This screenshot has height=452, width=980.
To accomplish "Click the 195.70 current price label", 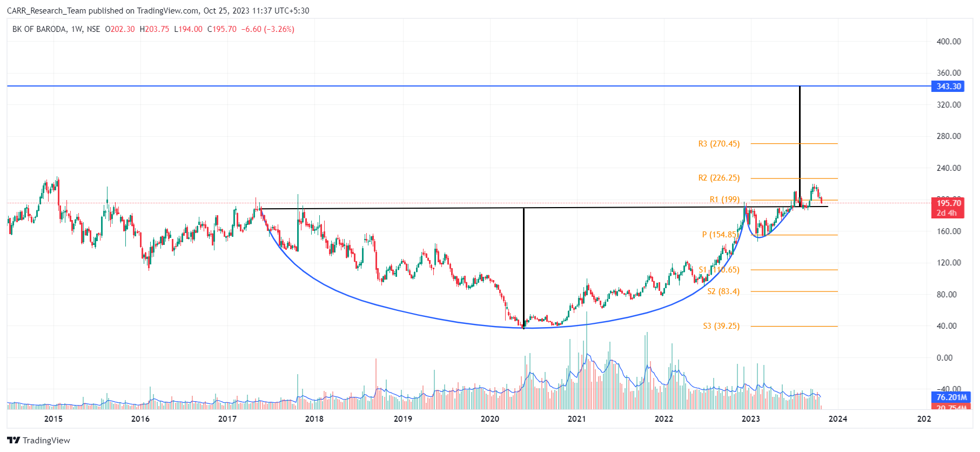I will point(948,203).
